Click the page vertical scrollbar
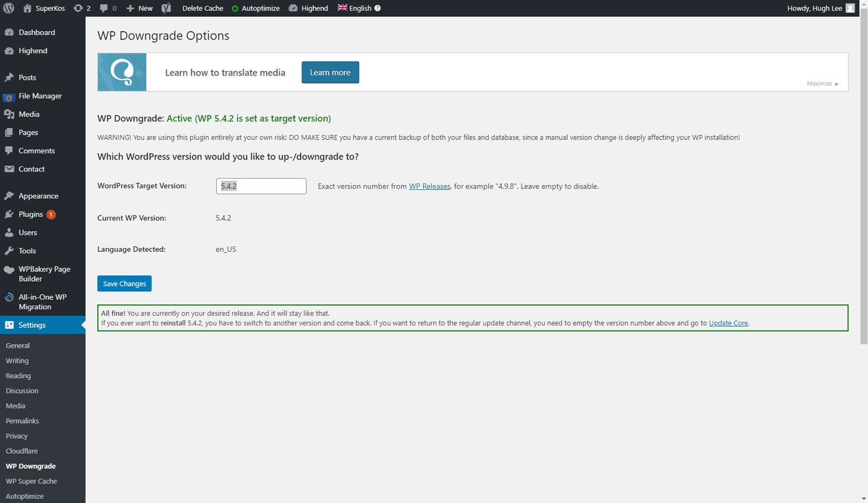 (x=864, y=176)
